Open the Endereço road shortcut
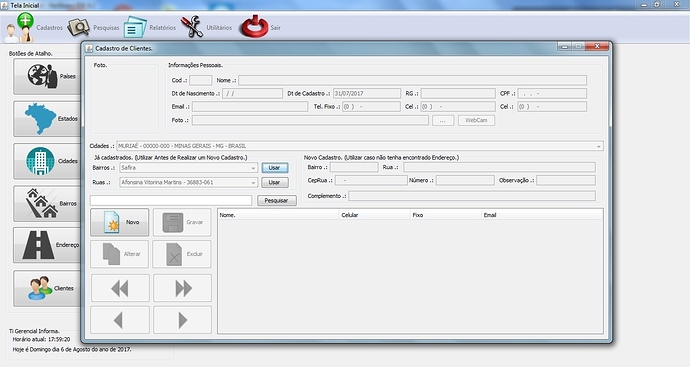This screenshot has width=690, height=367. [x=48, y=245]
